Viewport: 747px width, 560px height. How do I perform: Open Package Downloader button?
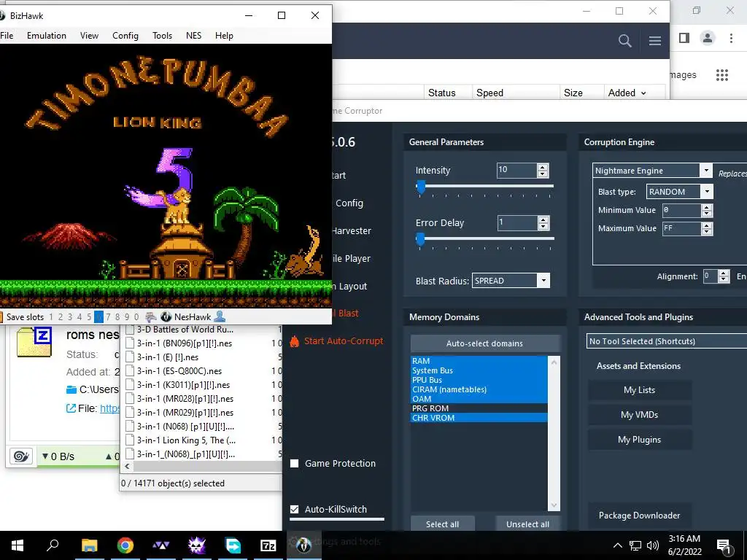point(639,516)
